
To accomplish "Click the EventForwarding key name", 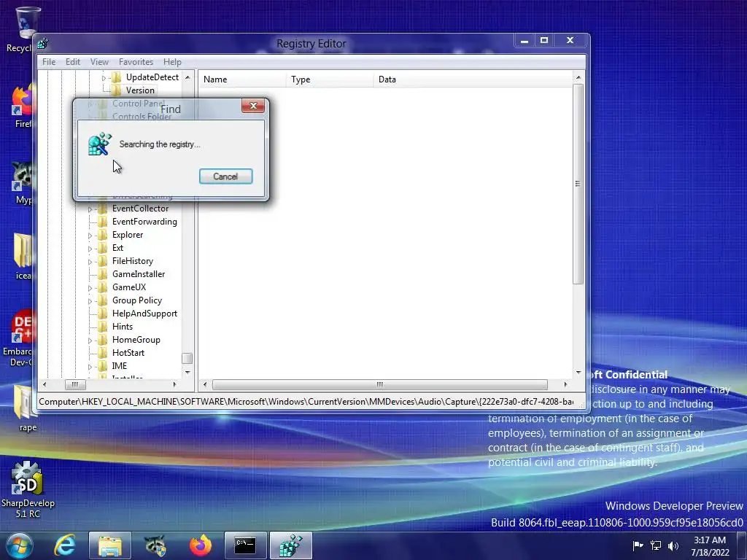I will coord(144,222).
